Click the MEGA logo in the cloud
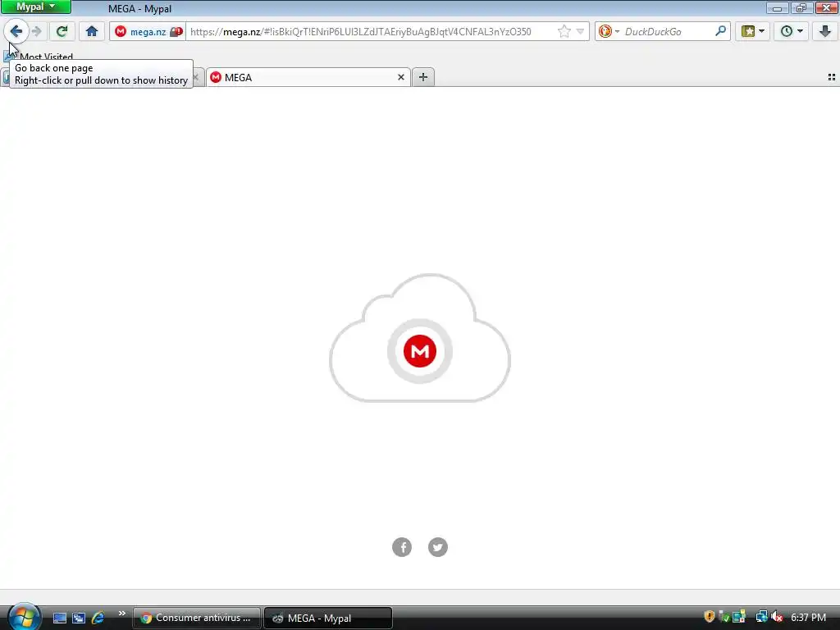Image resolution: width=840 pixels, height=630 pixels. tap(420, 351)
